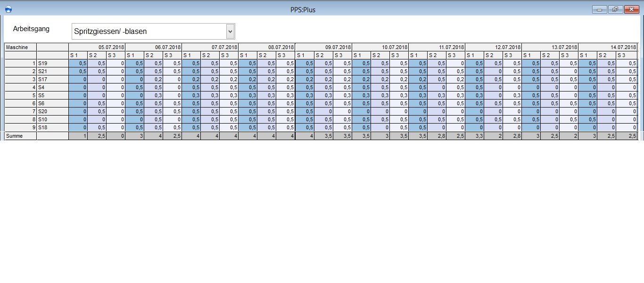644x283 pixels.
Task: Open the Arbeitsgang dropdown arrow
Action: 230,32
